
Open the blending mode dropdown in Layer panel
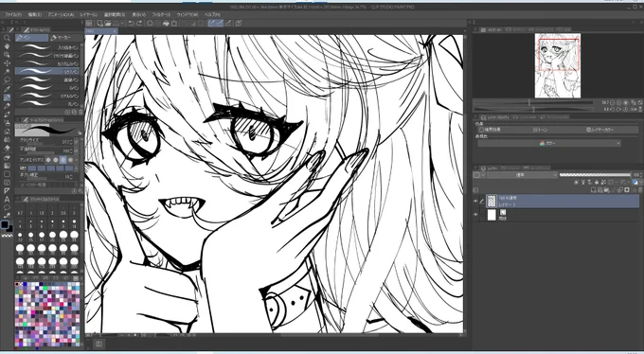click(x=522, y=175)
